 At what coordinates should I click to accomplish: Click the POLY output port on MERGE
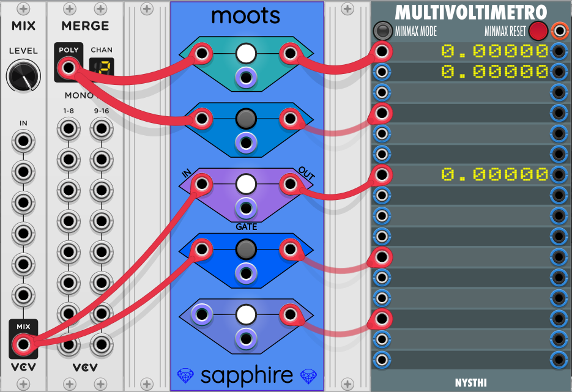(x=67, y=68)
